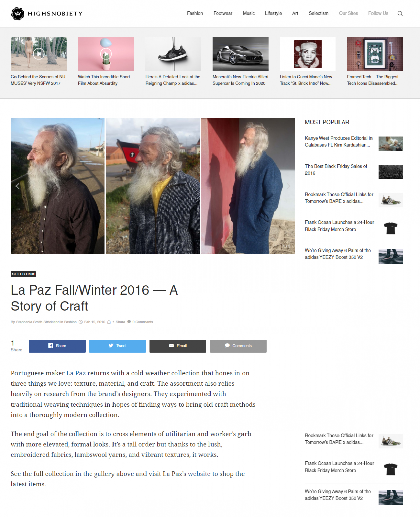420x517 pixels.
Task: Tweet this article
Action: [117, 346]
